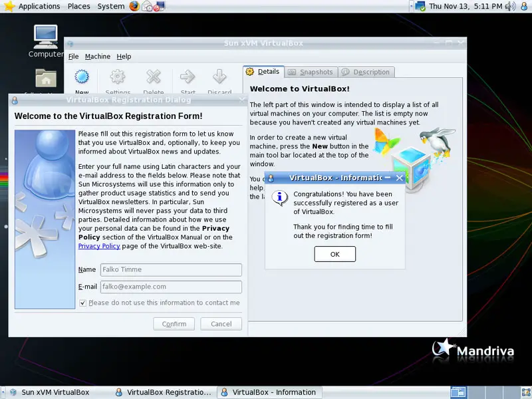532x399 pixels.
Task: Click the user icon at the top-right corner
Action: click(x=524, y=6)
